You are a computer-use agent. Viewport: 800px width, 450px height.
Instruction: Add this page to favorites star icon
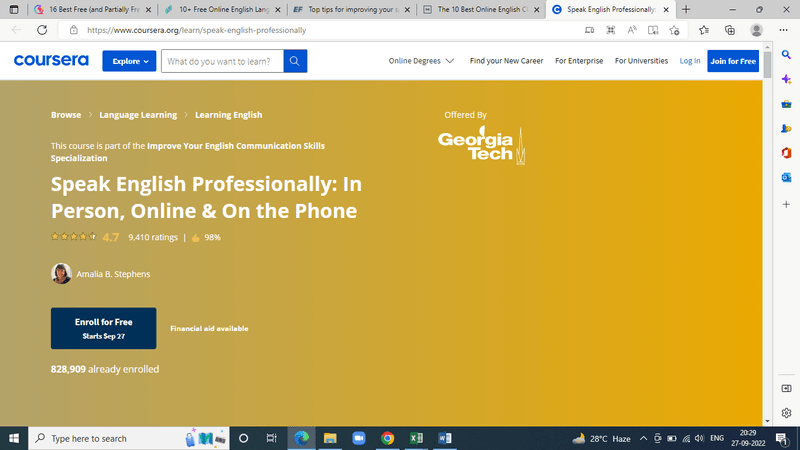tap(674, 30)
